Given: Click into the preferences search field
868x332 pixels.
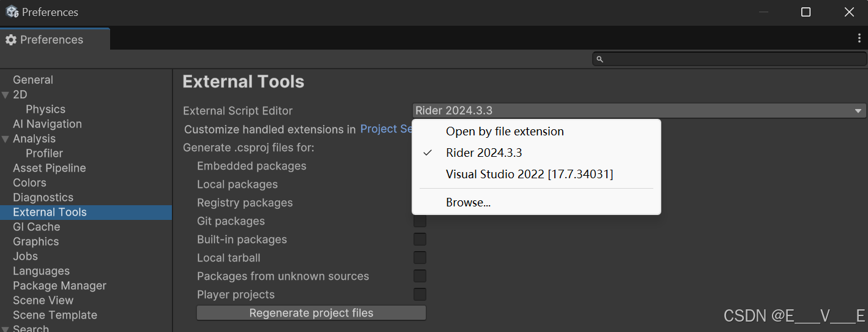Looking at the screenshot, I should click(729, 59).
